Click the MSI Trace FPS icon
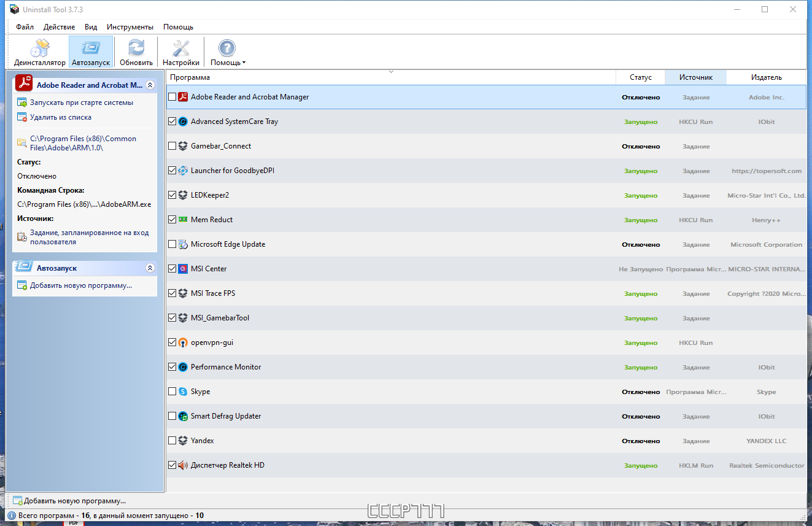 pyautogui.click(x=182, y=293)
